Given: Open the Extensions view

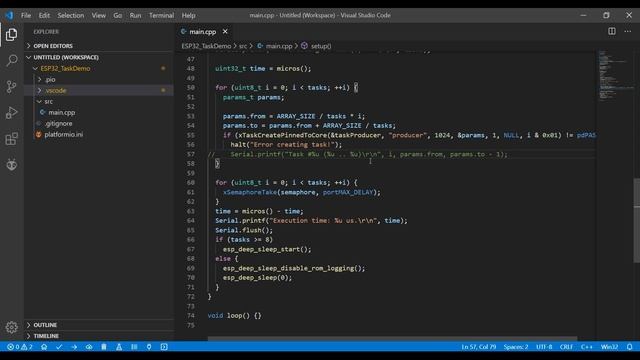Looking at the screenshot, I should tap(11, 139).
